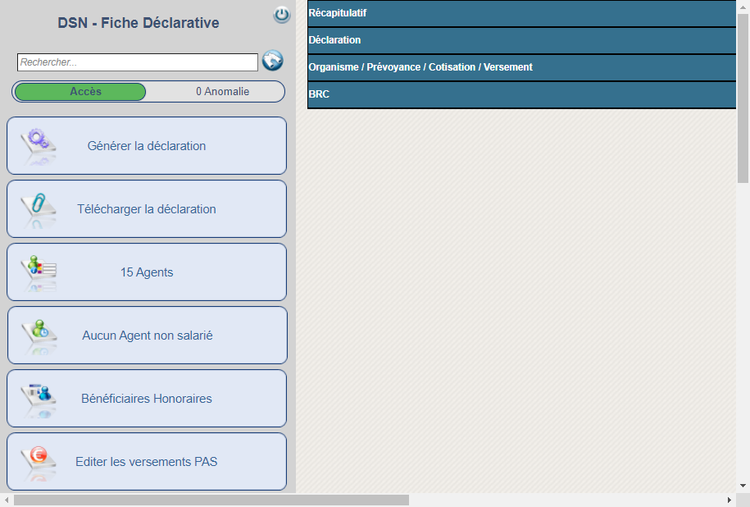750x507 pixels.
Task: Click the Bénéficiaires Honoraires people icon
Action: (x=41, y=395)
